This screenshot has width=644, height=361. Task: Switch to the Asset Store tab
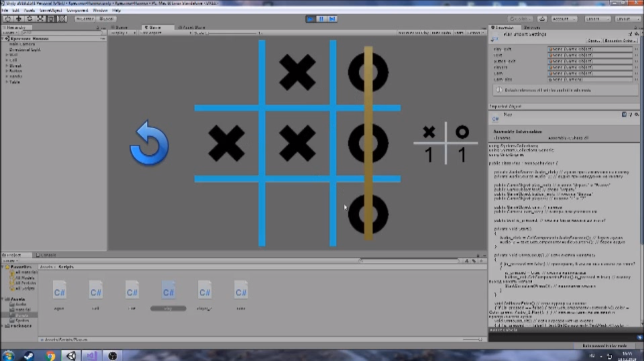tap(191, 28)
